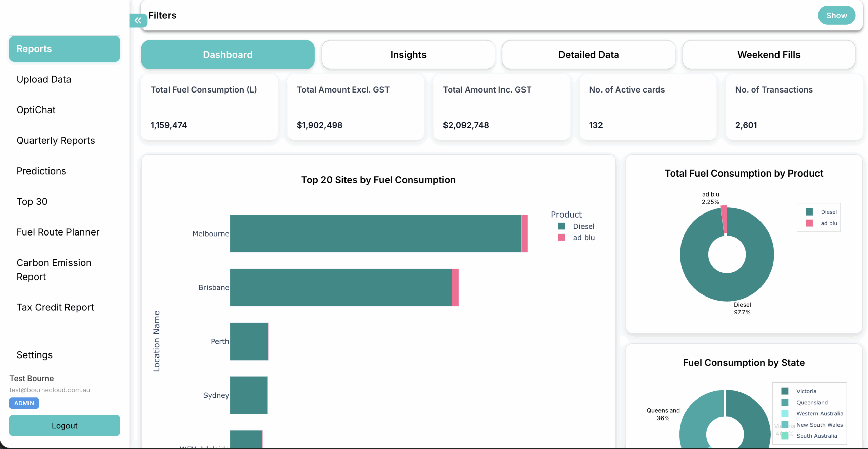Click the Total Fuel Consumption card
The height and width of the screenshot is (449, 868).
[209, 107]
